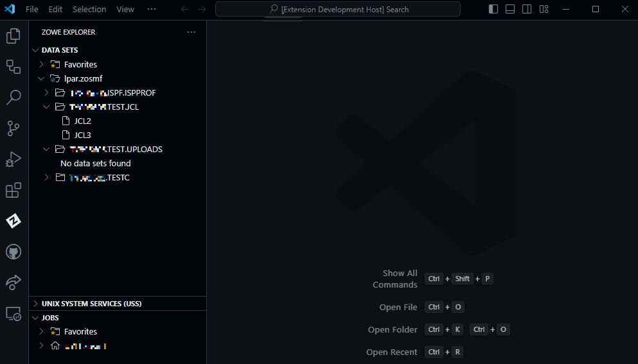The width and height of the screenshot is (638, 364).
Task: Collapse the lpar.zosmf profile node
Action: 41,79
